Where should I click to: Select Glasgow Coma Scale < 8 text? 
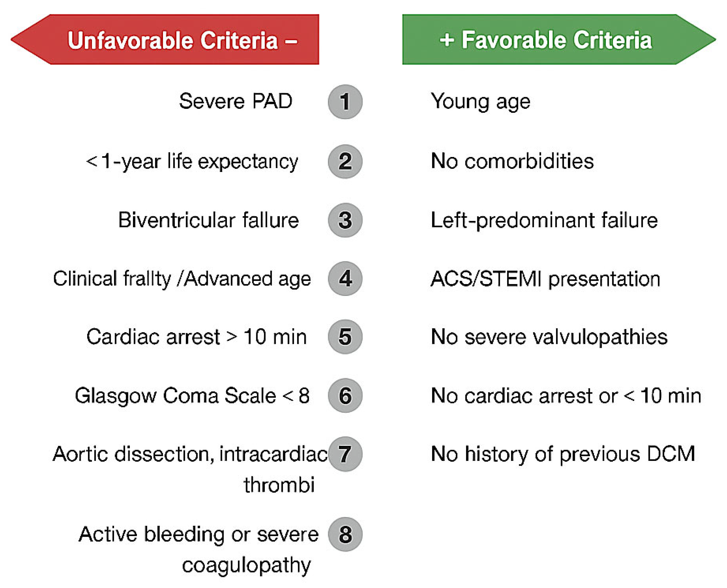point(192,396)
